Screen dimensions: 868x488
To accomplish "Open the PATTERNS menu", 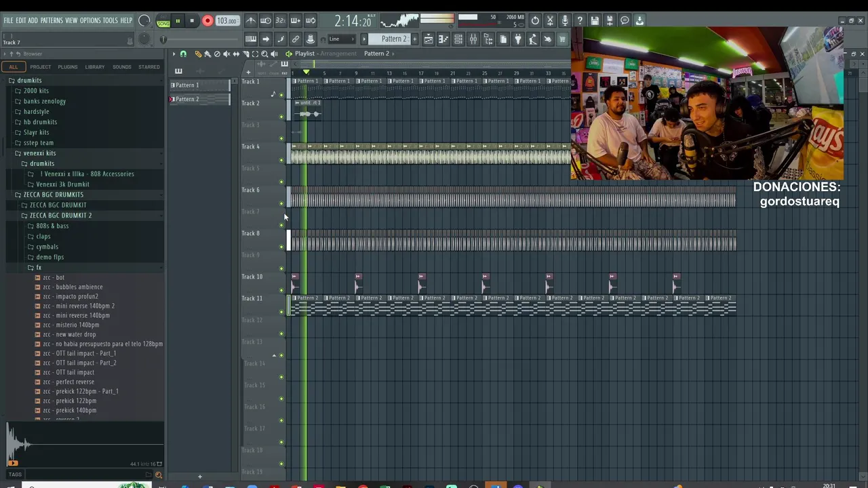I will 52,20.
